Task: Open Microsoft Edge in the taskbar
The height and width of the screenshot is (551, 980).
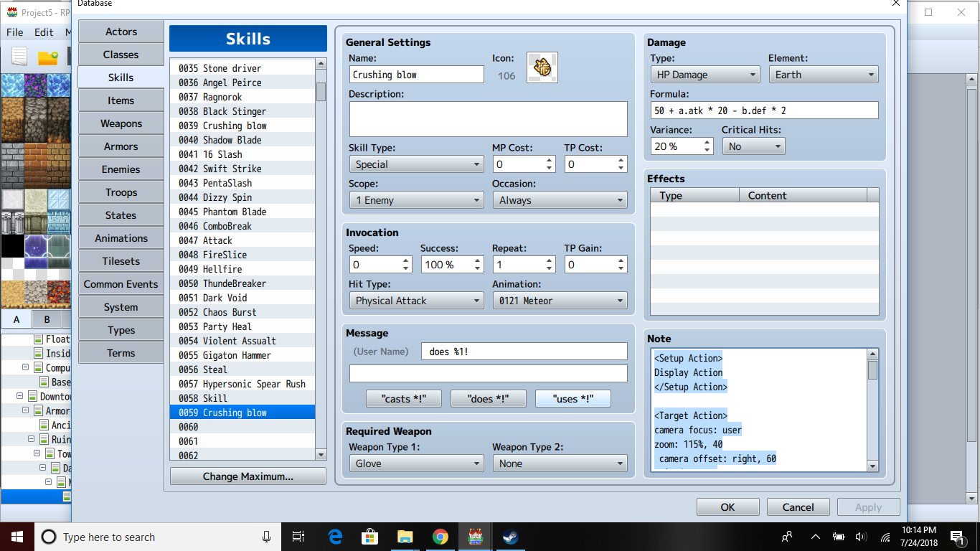Action: tap(335, 537)
